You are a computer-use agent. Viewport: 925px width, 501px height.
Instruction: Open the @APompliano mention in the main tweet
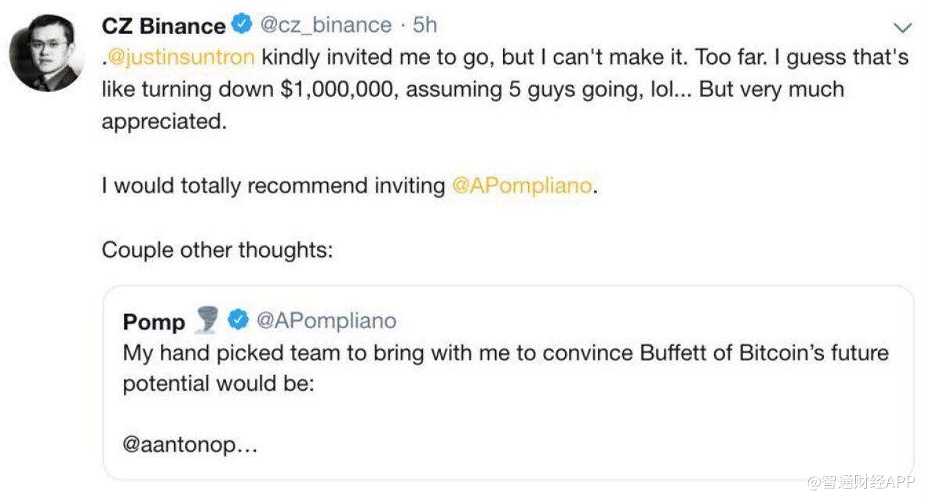click(523, 186)
